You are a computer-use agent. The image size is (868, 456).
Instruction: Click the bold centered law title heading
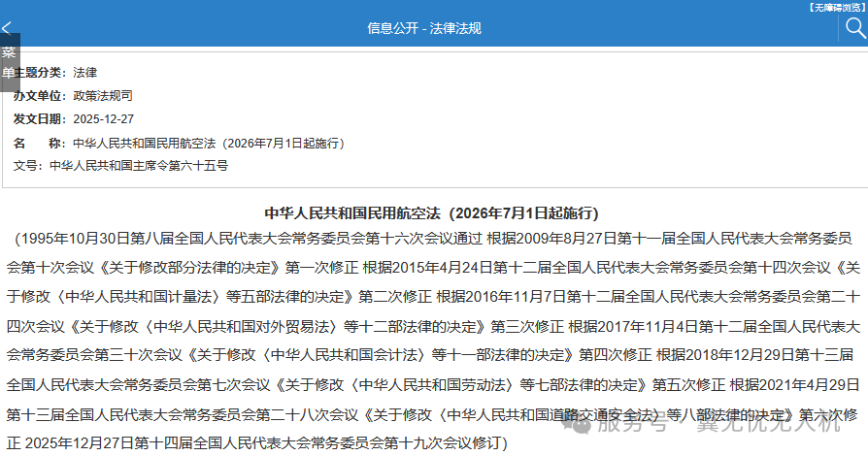click(432, 213)
